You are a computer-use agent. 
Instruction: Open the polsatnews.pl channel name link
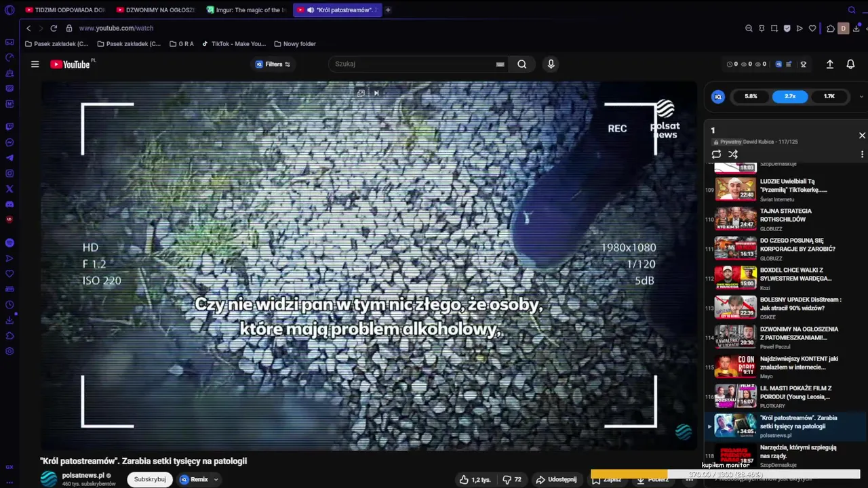click(83, 476)
